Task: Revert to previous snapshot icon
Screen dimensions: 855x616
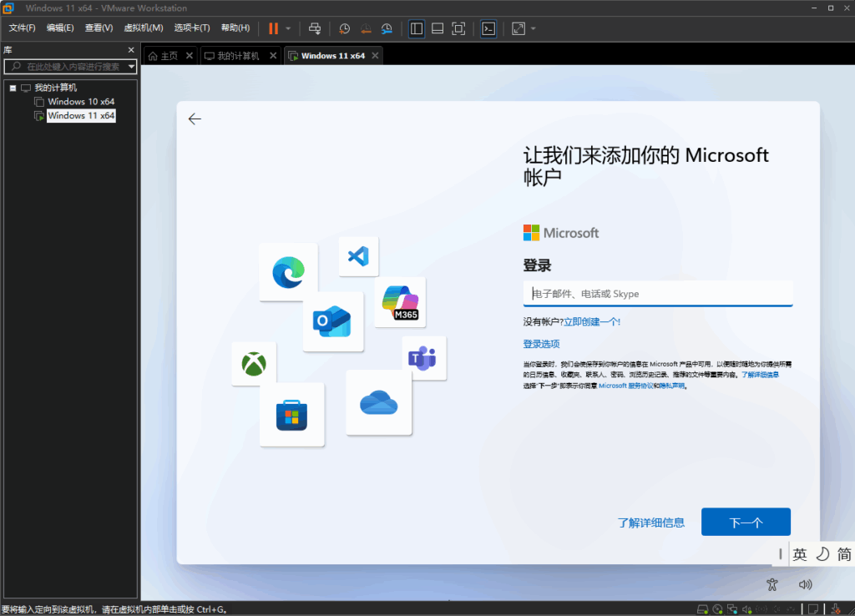Action: pyautogui.click(x=366, y=29)
